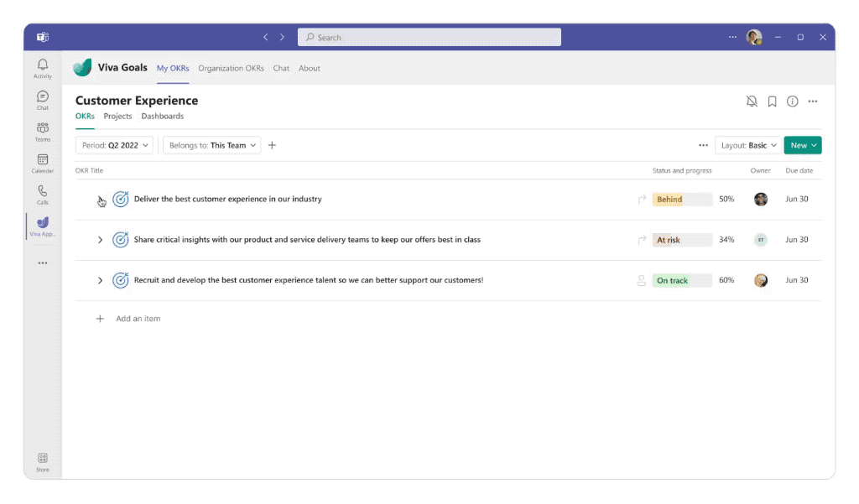859x504 pixels.
Task: Bookmark the Customer Experience page
Action: (772, 100)
